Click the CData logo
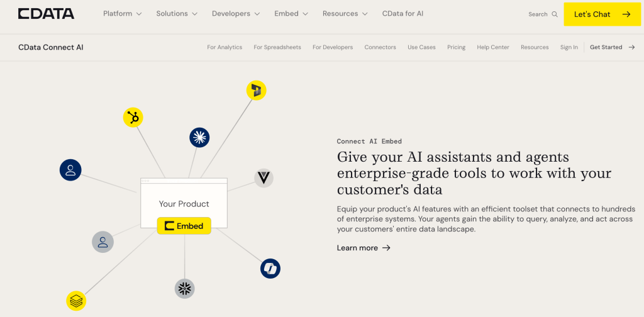644x317 pixels. tap(46, 14)
